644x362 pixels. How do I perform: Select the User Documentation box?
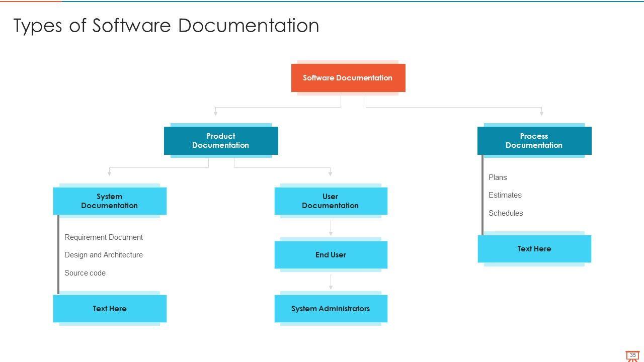pos(330,201)
